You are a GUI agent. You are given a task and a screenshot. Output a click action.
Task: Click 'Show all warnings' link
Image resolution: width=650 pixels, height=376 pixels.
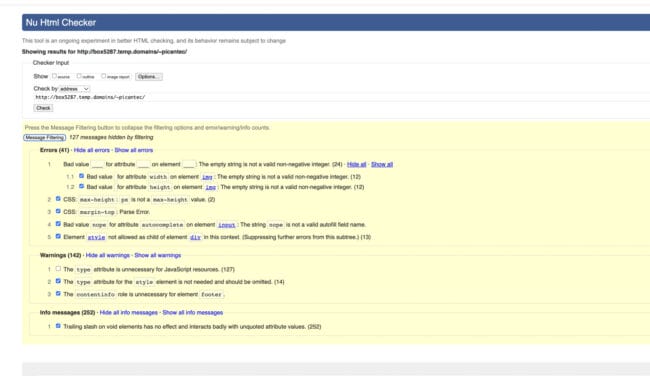(x=158, y=255)
